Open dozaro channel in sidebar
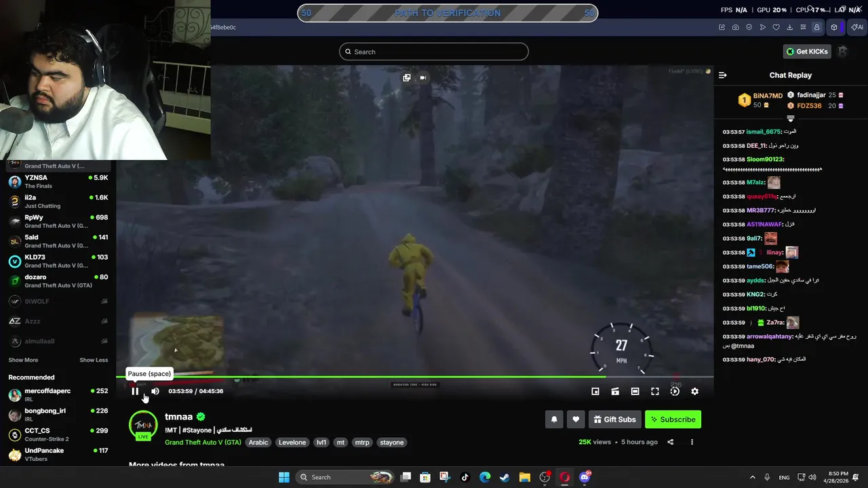Image resolution: width=868 pixels, height=488 pixels. pyautogui.click(x=58, y=281)
